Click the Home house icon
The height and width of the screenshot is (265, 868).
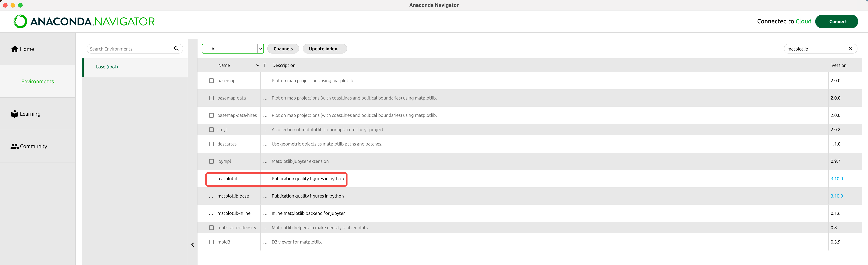[15, 49]
